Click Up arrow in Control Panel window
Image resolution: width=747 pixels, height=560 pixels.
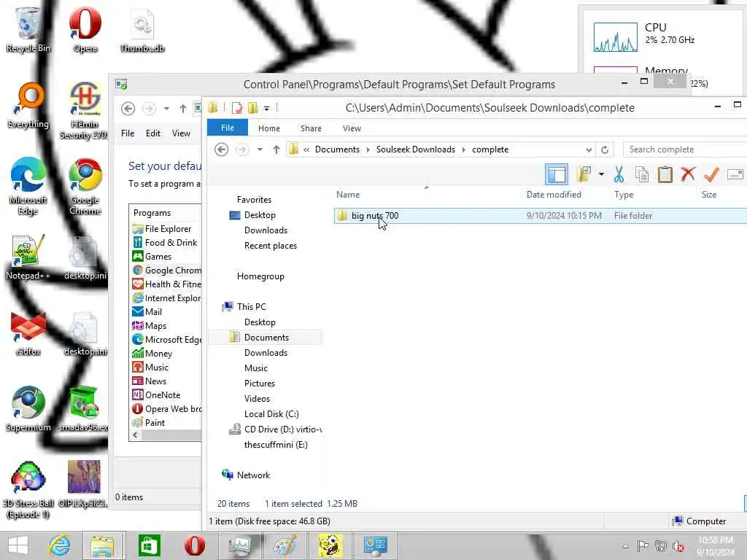coord(183,109)
